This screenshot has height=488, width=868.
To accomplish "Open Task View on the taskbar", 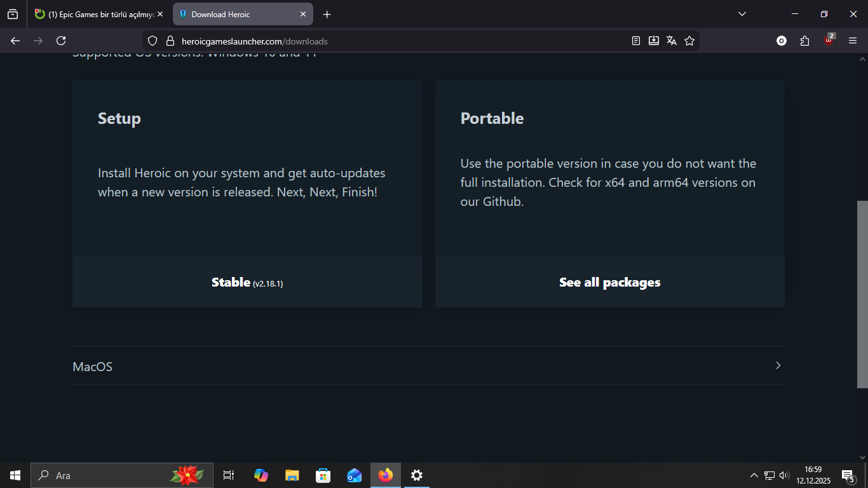I will pyautogui.click(x=229, y=475).
